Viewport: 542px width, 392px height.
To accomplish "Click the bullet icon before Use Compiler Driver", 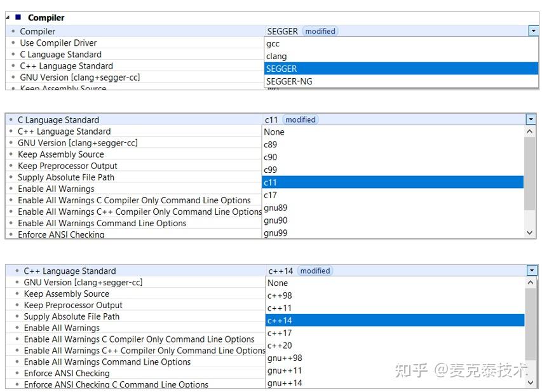I will coord(13,43).
